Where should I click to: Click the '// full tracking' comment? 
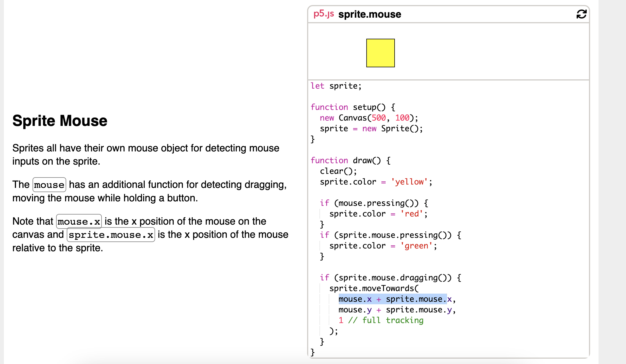[x=386, y=320]
